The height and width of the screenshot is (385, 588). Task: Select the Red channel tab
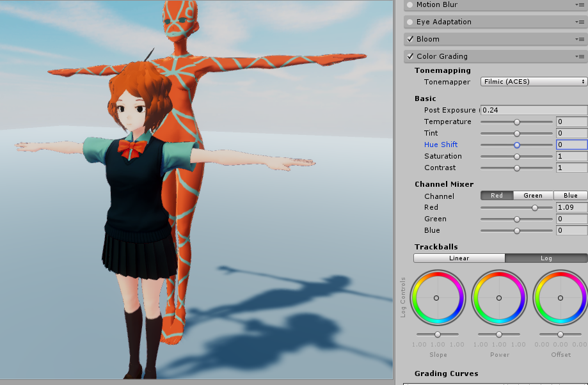pos(497,195)
